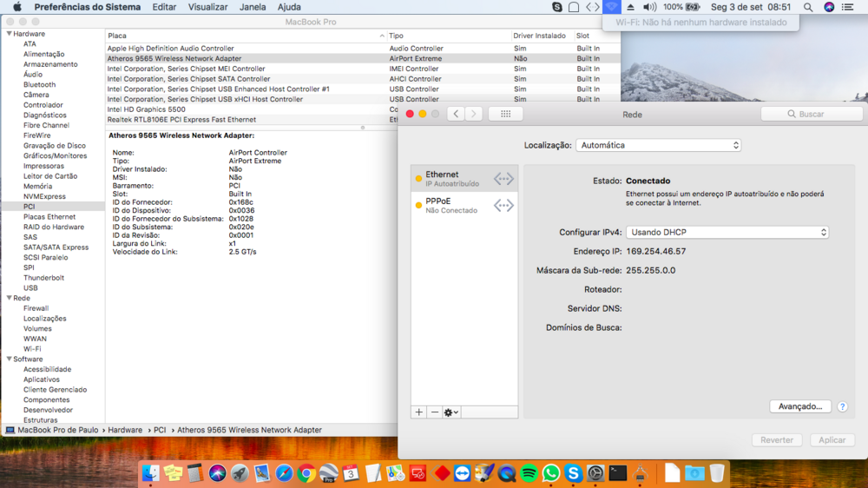The width and height of the screenshot is (868, 488).
Task: Launch Google Chrome from the Dock
Action: click(306, 473)
